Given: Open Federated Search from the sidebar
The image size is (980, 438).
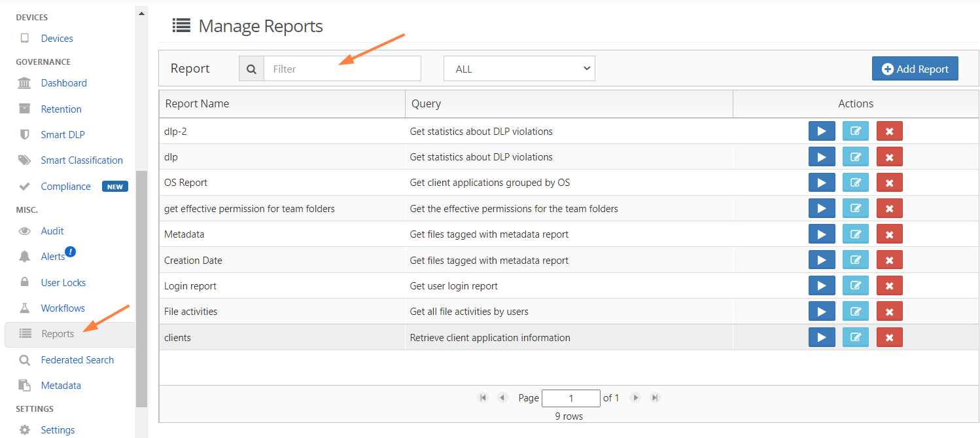Looking at the screenshot, I should pos(77,360).
